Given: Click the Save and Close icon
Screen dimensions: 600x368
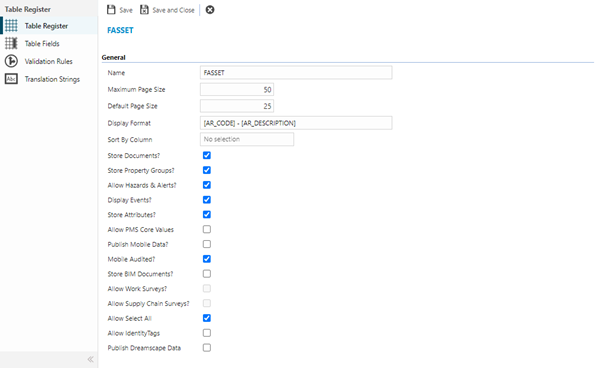Looking at the screenshot, I should click(x=144, y=10).
